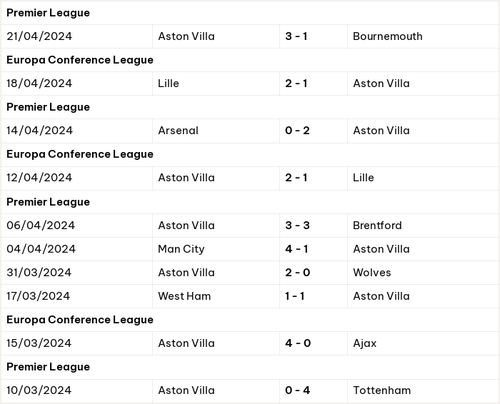Click Man City in 04/04/2024 row
The width and height of the screenshot is (500, 404).
tap(181, 249)
